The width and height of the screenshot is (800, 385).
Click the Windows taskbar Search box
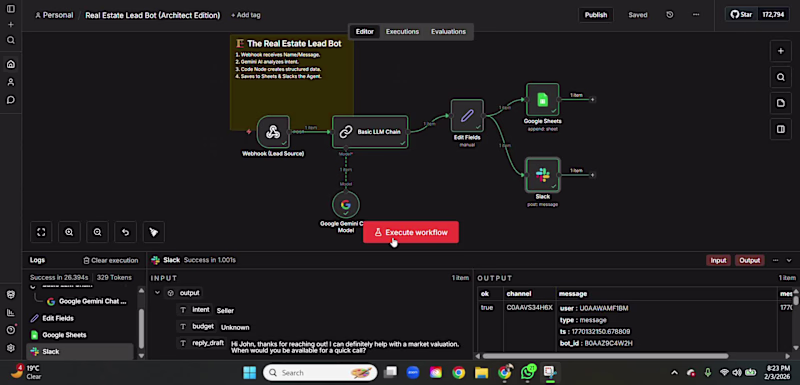pos(320,373)
